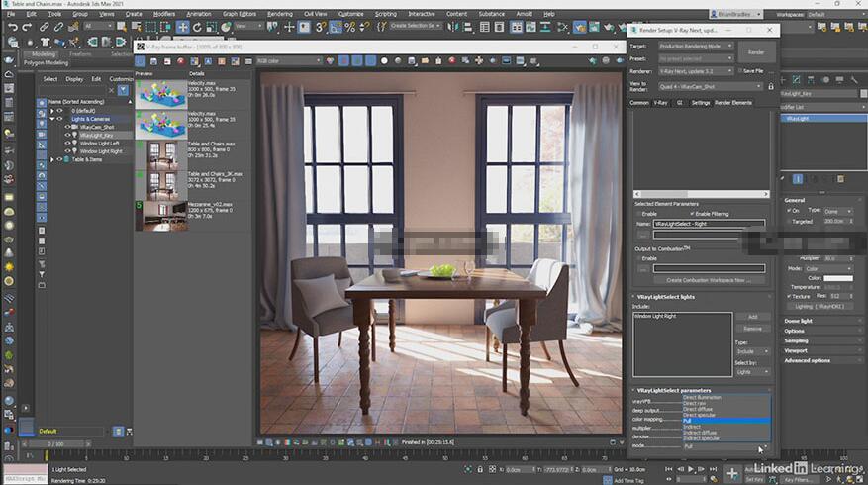The image size is (868, 485).
Task: Toggle visibility eye of VRayCam_Shot
Action: click(67, 127)
